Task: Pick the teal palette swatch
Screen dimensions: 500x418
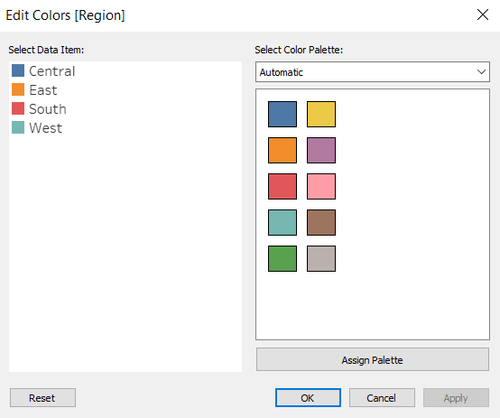Action: [282, 222]
